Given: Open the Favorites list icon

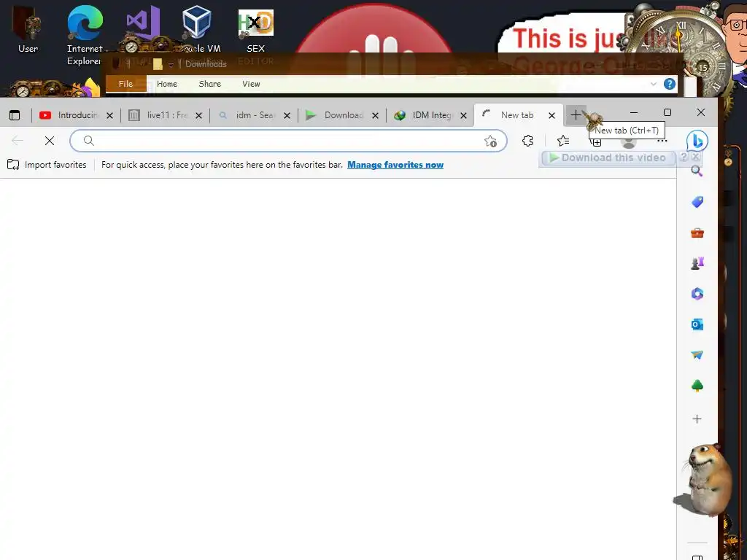Looking at the screenshot, I should pyautogui.click(x=563, y=141).
